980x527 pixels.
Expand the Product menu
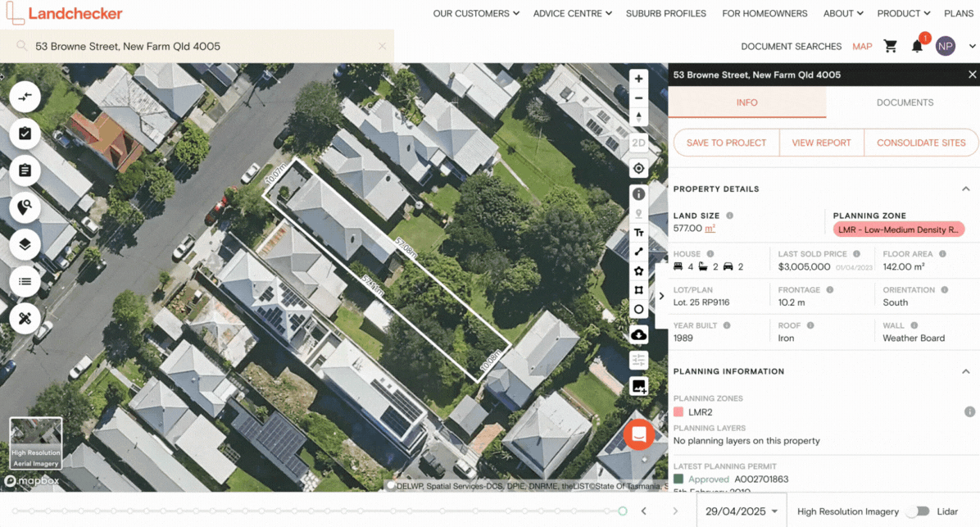(x=903, y=13)
